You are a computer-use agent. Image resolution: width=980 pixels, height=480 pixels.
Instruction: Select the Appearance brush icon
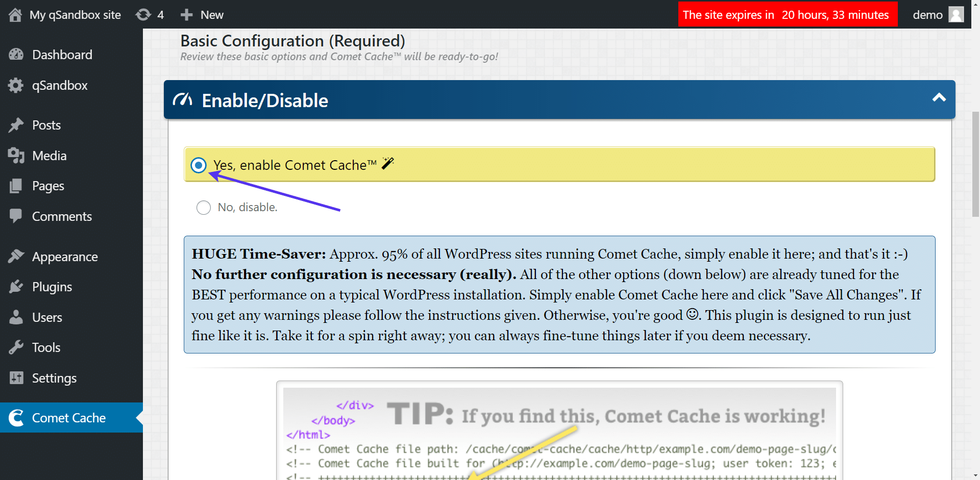16,256
